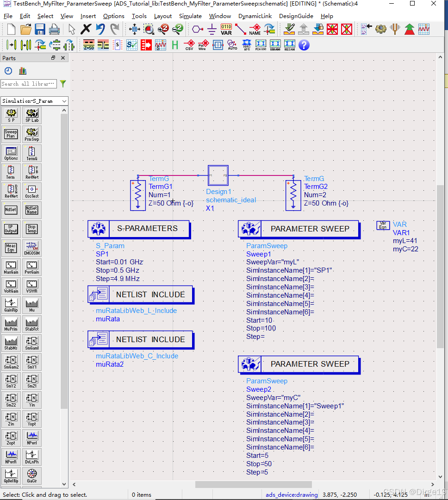Toggle the deactivate component toolbar icon

(x=332, y=29)
